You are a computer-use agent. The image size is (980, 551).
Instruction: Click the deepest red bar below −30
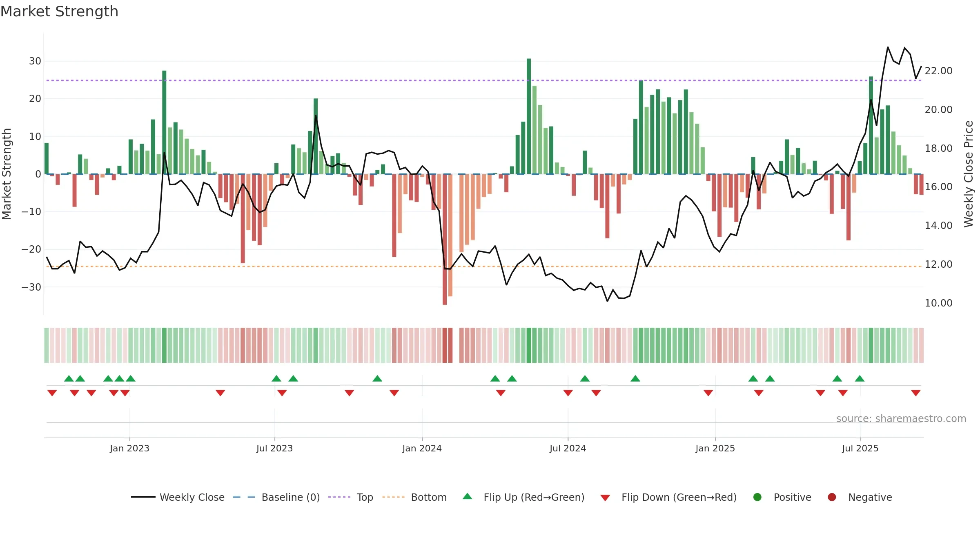pos(445,239)
